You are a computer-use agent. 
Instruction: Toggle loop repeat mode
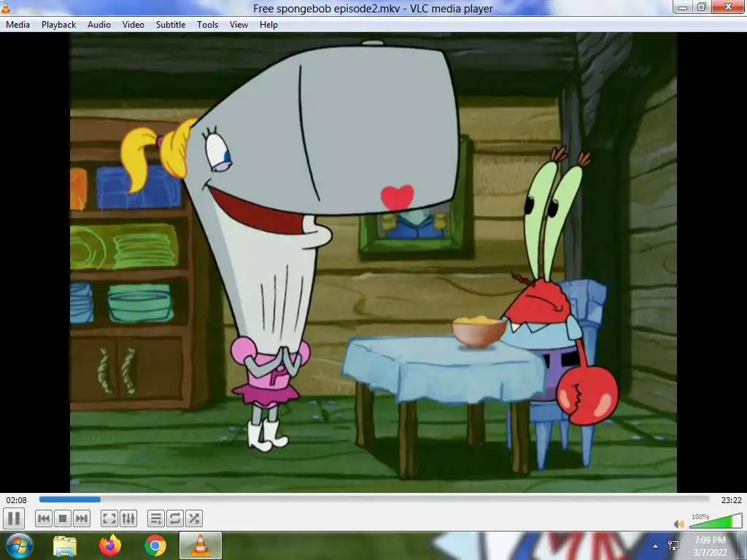pyautogui.click(x=175, y=518)
